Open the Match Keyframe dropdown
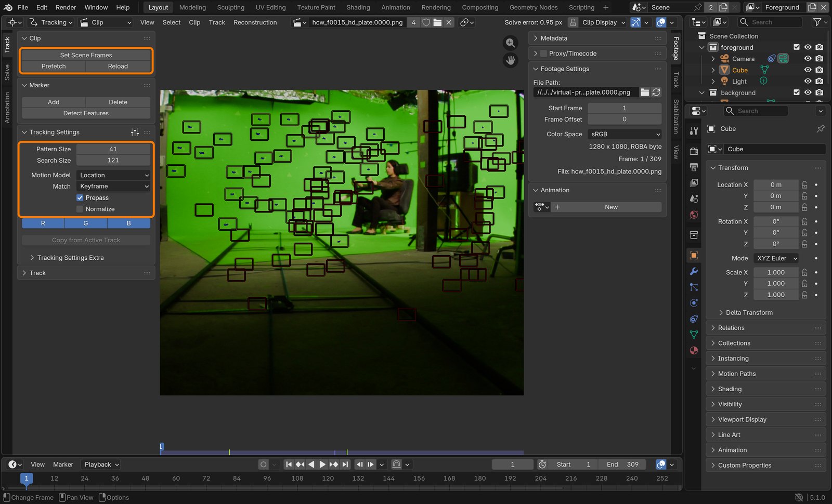The height and width of the screenshot is (504, 832). pyautogui.click(x=113, y=186)
